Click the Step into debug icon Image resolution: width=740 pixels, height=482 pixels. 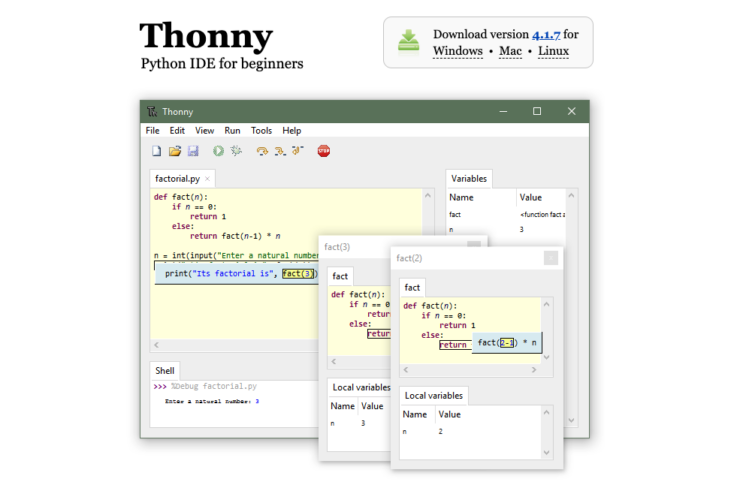280,151
